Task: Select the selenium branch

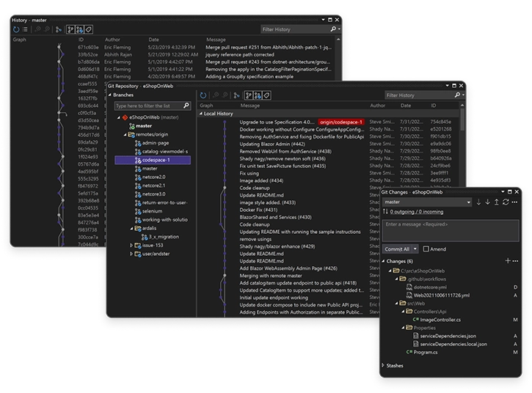Action: pyautogui.click(x=152, y=211)
